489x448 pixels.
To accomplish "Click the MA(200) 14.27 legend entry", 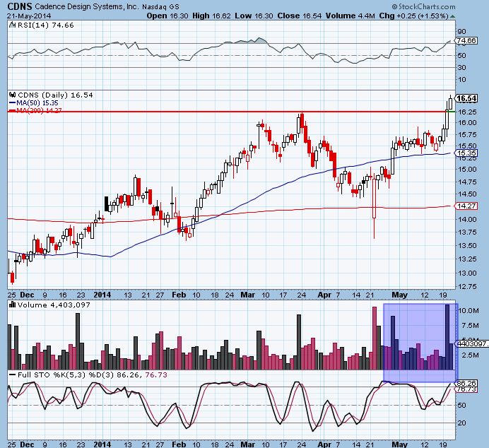I will tap(35, 110).
